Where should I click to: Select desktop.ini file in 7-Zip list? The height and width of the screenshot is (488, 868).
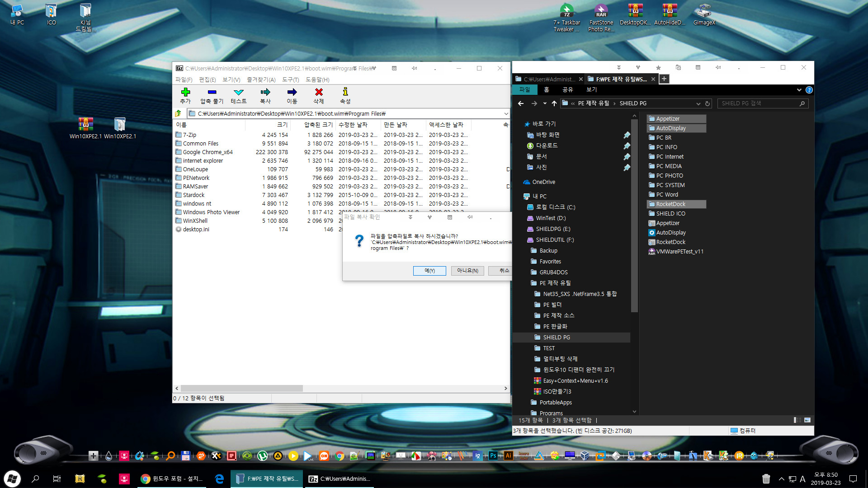tap(196, 230)
